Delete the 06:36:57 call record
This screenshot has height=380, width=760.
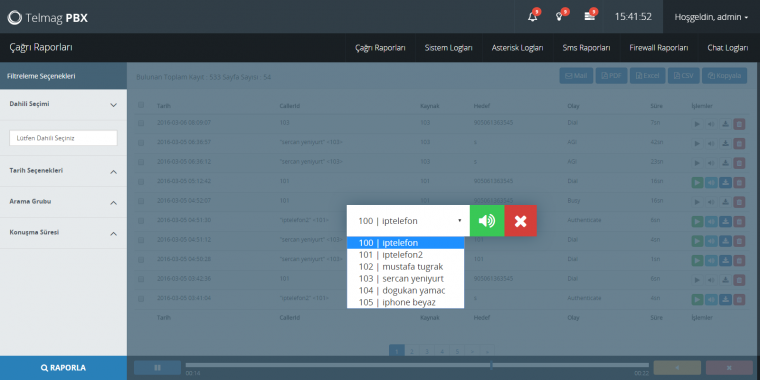click(x=739, y=143)
